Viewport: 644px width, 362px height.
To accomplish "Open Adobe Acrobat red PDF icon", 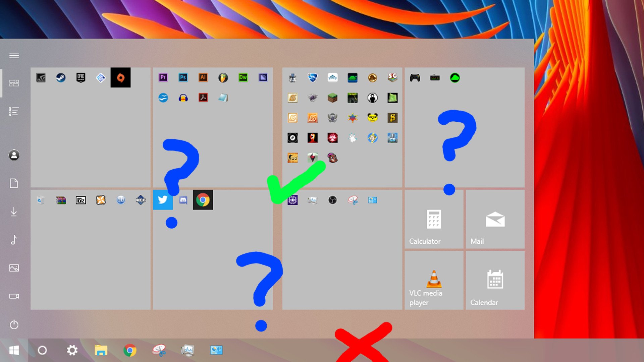I will [203, 98].
